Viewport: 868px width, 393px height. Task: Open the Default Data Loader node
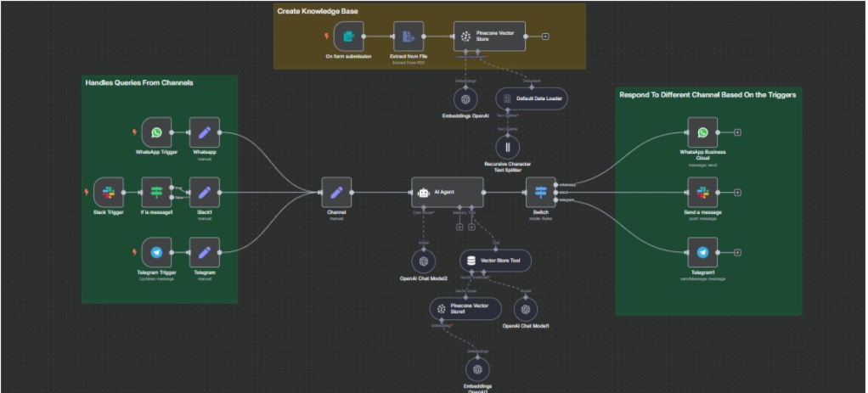[x=532, y=99]
